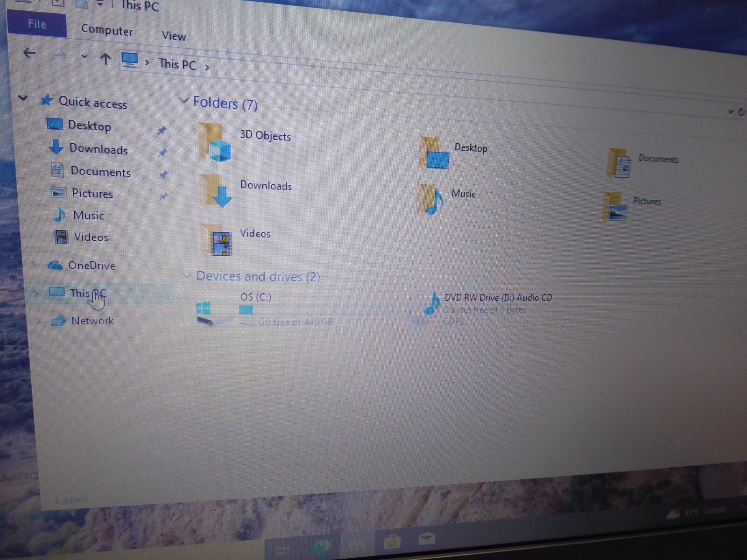Click the OneDrive cloud icon
The width and height of the screenshot is (747, 560).
click(x=56, y=265)
